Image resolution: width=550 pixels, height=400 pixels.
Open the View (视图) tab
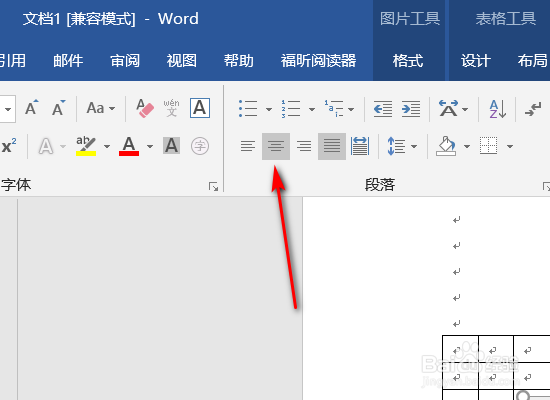point(182,61)
